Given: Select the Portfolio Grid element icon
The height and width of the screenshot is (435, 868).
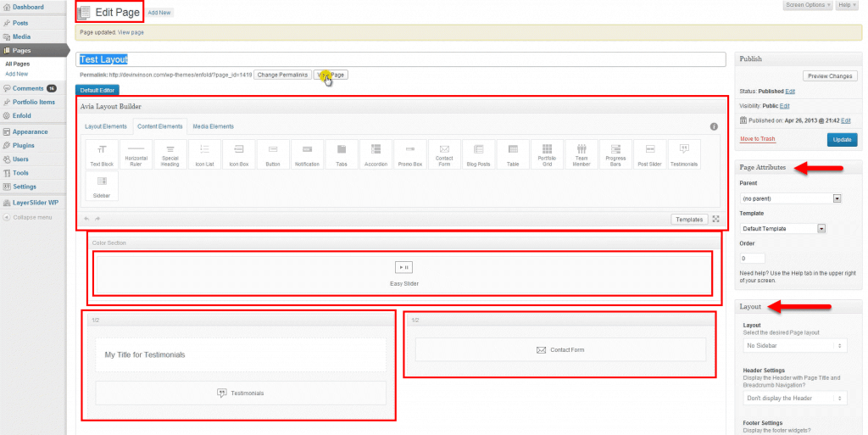Looking at the screenshot, I should tap(547, 154).
